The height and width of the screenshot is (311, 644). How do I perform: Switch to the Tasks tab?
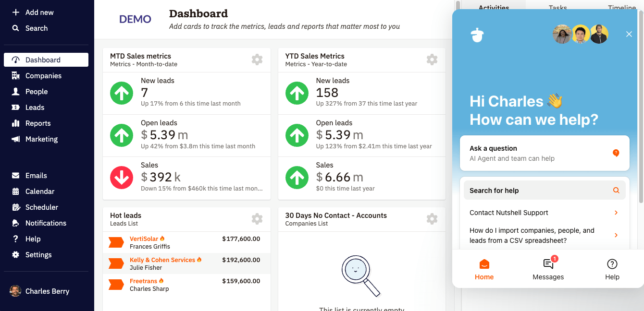(557, 8)
